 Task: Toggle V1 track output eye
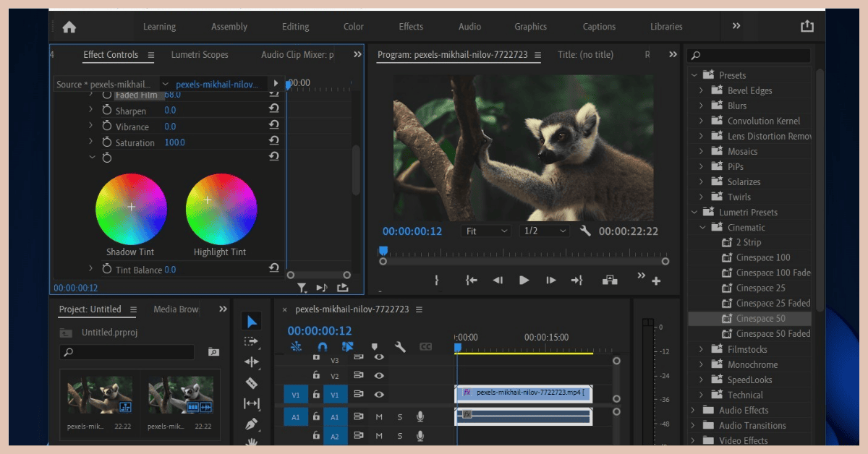click(379, 395)
